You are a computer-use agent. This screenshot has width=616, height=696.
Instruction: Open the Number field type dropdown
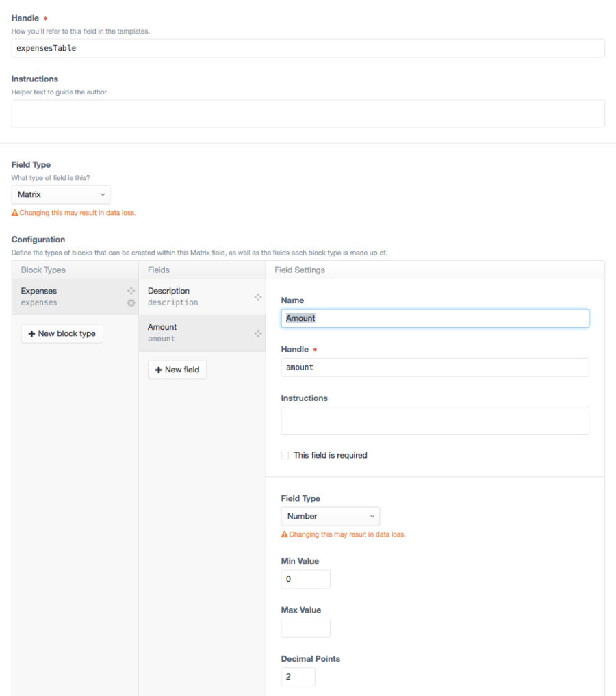330,516
